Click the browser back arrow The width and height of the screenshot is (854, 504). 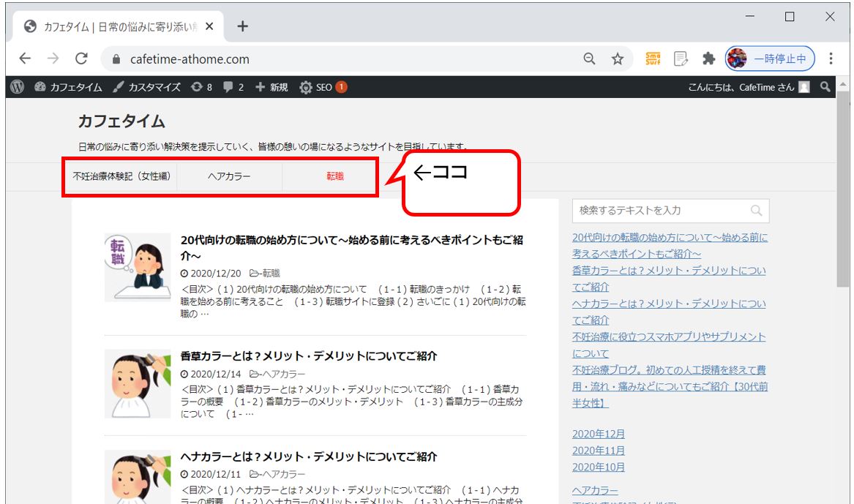25,59
